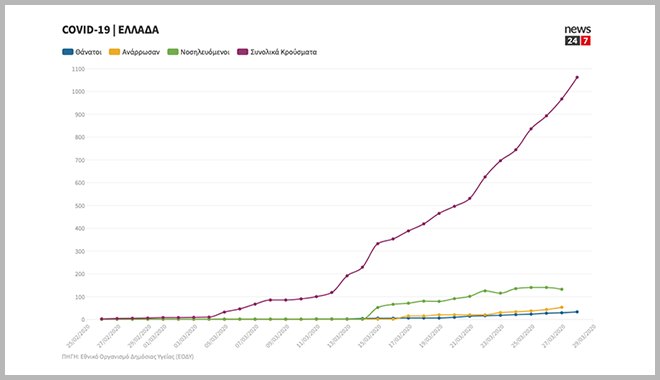
Task: Click the first purple data point at 25/02/2020
Action: pyautogui.click(x=101, y=319)
